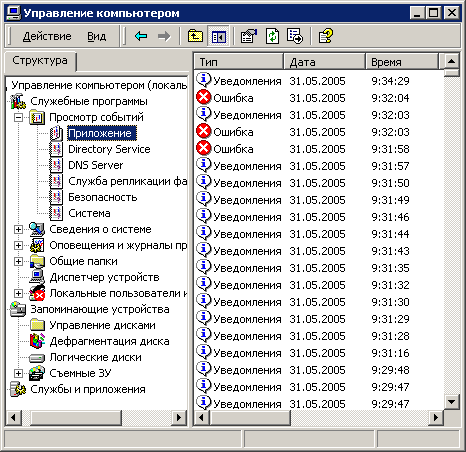Collapse the Просмотр событий tree node
The width and height of the screenshot is (466, 452).
[x=19, y=117]
